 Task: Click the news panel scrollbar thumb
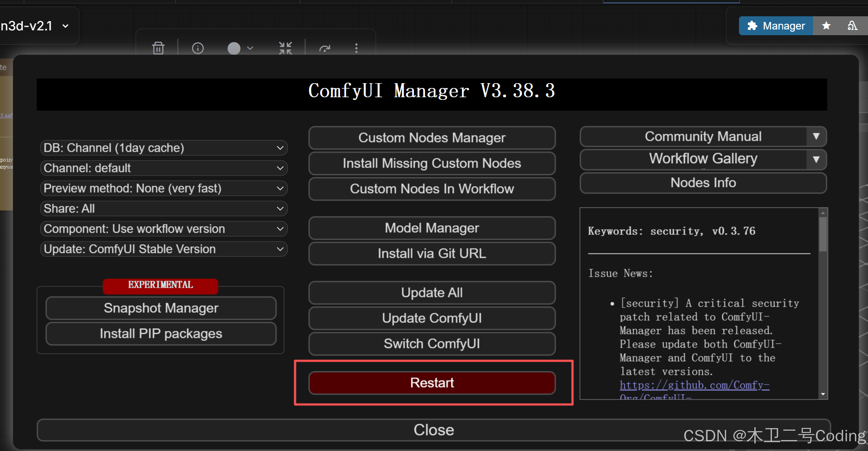(x=823, y=235)
